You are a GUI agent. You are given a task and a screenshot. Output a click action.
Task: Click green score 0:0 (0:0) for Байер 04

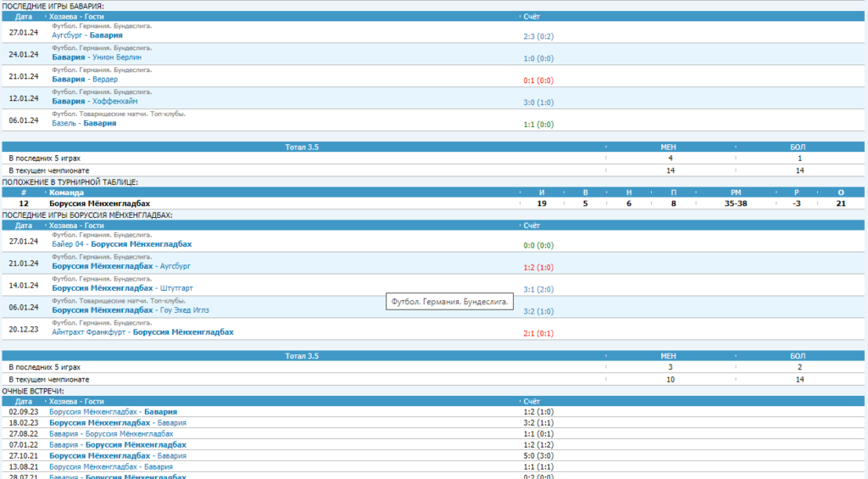538,246
